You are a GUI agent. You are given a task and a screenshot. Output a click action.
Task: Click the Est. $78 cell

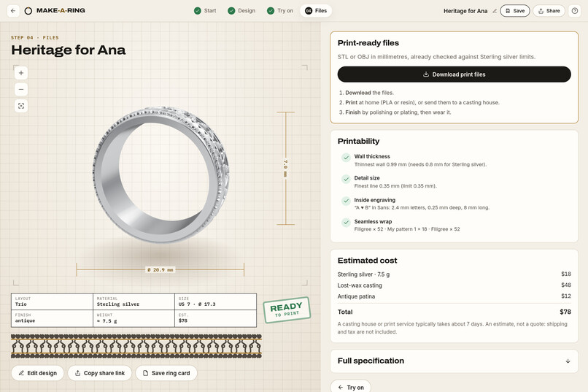pos(216,318)
